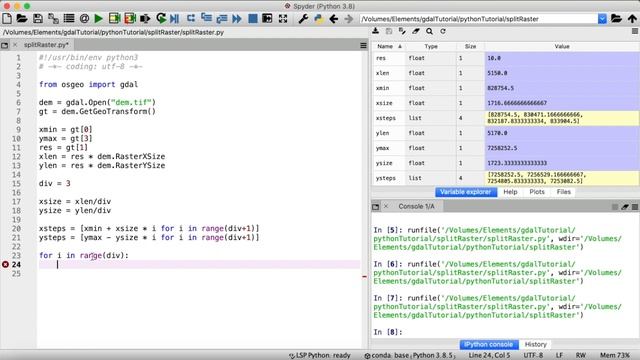Clear console with pencil eraser icon
This screenshot has height=360, width=640.
click(x=625, y=207)
